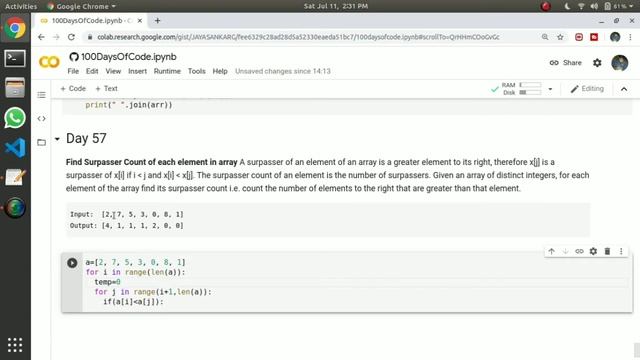Click Share button
This screenshot has width=640, height=360.
[x=565, y=63]
